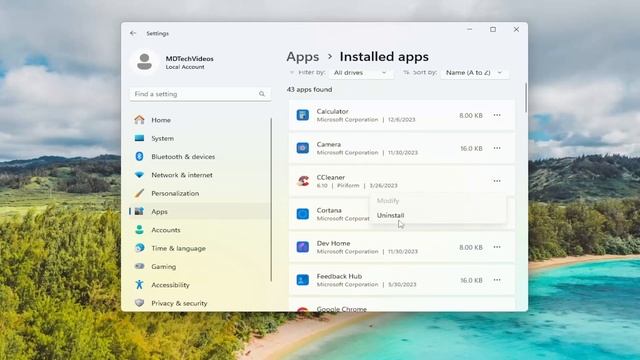Click the 16.0 KB Camera size

point(471,149)
